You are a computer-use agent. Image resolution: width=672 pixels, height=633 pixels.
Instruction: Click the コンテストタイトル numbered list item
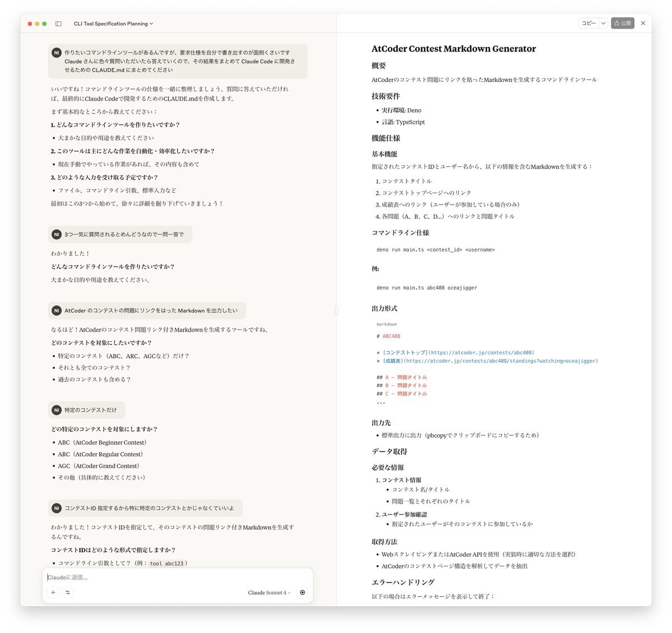tap(407, 181)
